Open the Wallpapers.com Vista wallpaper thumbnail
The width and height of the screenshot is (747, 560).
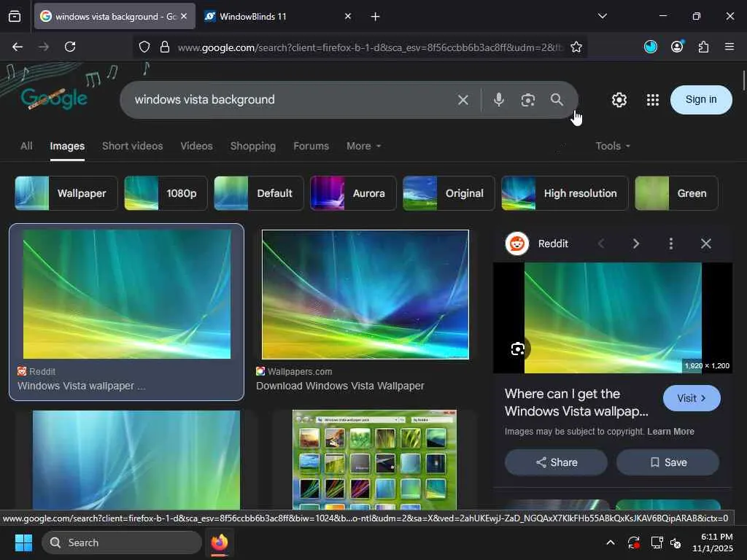point(365,295)
